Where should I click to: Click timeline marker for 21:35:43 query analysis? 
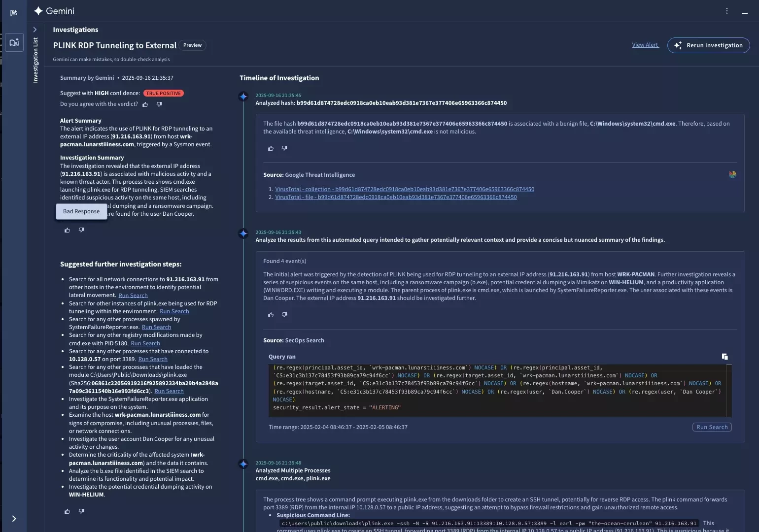[x=243, y=233]
